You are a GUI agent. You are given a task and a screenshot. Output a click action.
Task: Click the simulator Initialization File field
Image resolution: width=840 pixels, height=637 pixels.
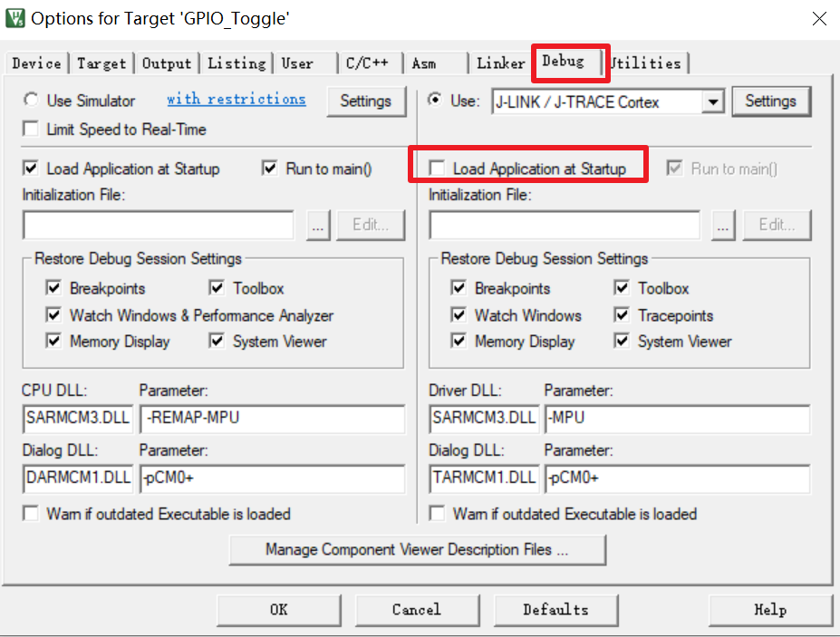[158, 225]
